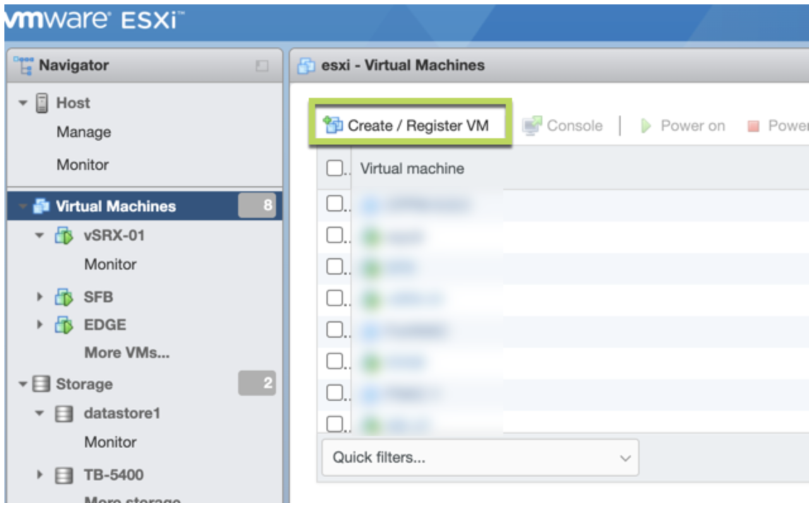This screenshot has height=505, width=812.
Task: Select the datastore1 disk icon
Action: tap(64, 414)
